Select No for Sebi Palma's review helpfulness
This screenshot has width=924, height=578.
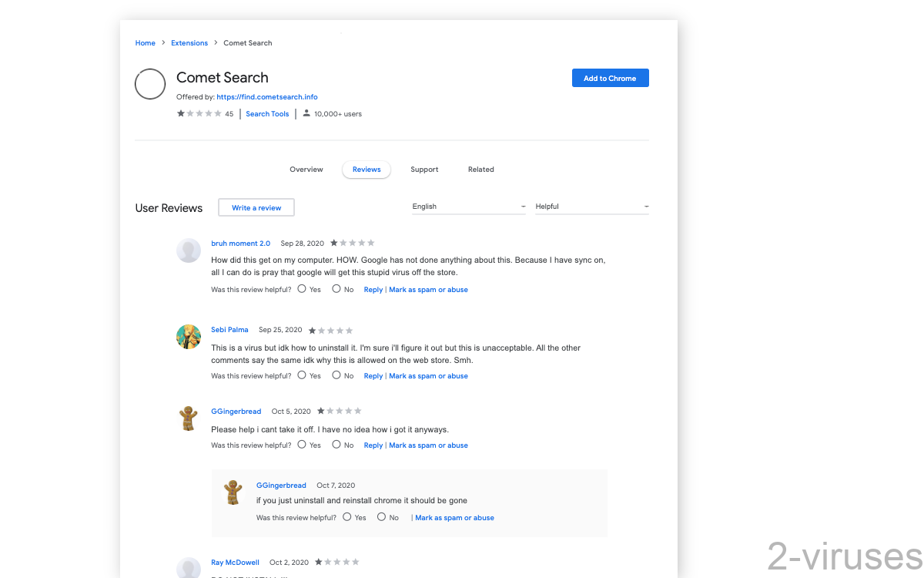click(335, 375)
